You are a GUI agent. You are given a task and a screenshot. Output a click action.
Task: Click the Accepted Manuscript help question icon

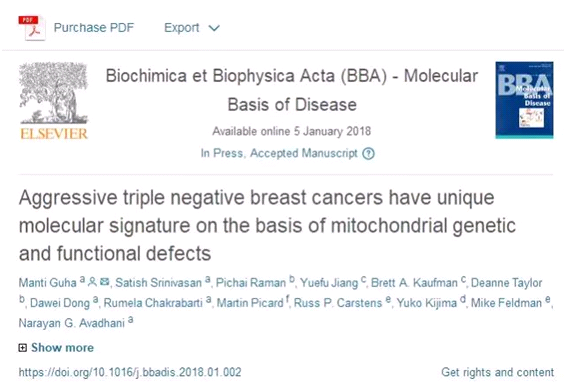pos(369,154)
